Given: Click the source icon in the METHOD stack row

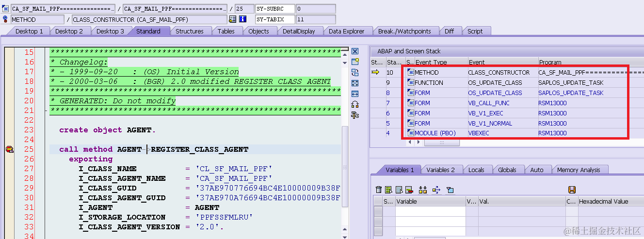Looking at the screenshot, I should coord(410,72).
